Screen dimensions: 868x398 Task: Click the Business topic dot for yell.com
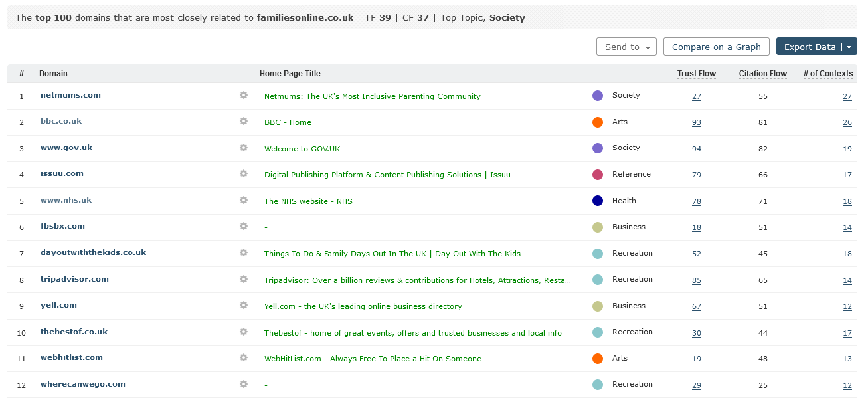tap(598, 306)
